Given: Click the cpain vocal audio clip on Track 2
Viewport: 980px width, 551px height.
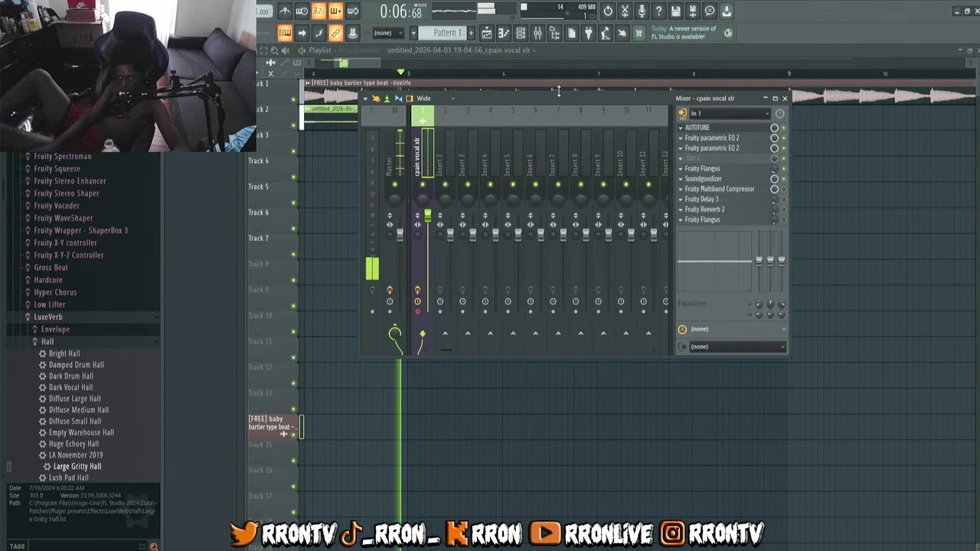Looking at the screenshot, I should (331, 117).
